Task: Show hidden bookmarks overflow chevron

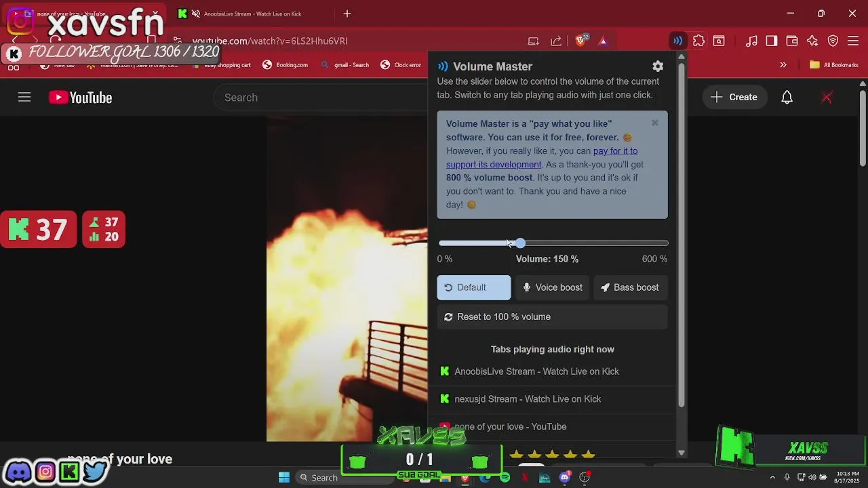Action: [783, 65]
